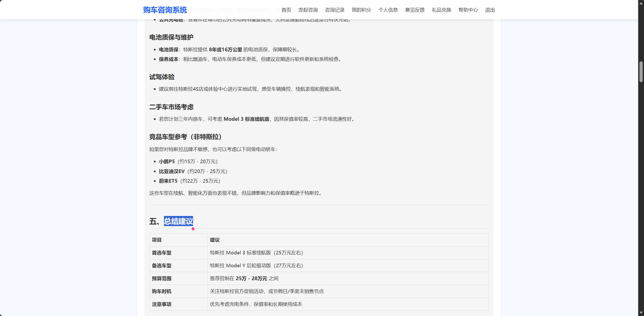Click the 注意事项 table cell

(x=178, y=304)
